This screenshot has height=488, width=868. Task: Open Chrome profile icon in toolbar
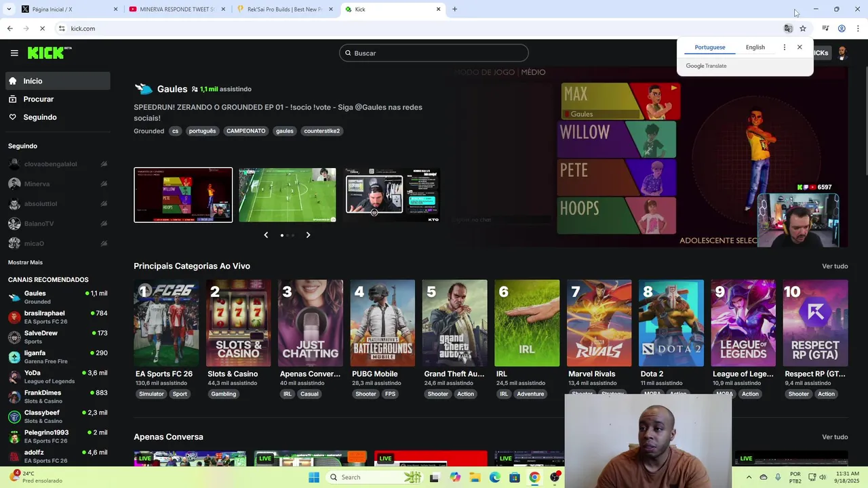(x=842, y=28)
